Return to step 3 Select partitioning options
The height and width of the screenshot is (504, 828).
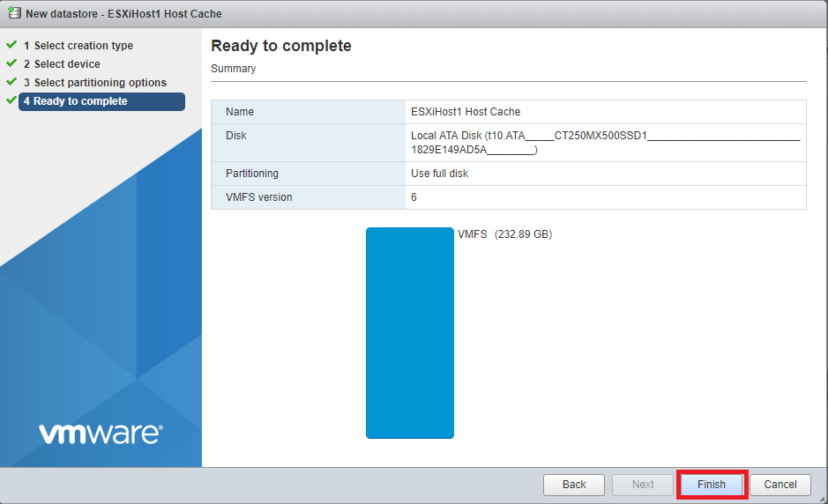click(100, 83)
